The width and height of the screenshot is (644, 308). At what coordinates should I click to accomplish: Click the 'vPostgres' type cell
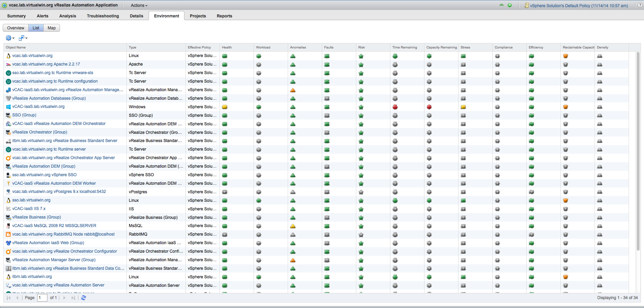pyautogui.click(x=156, y=192)
